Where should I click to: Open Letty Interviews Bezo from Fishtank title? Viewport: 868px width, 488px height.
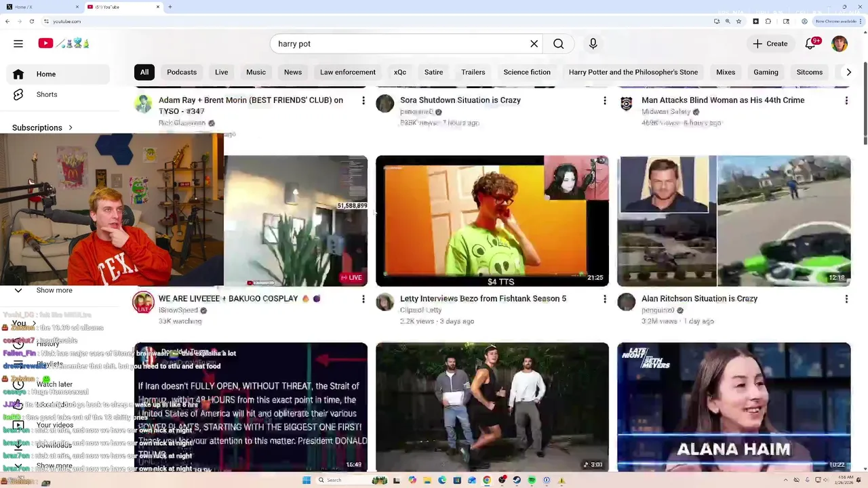(x=483, y=298)
